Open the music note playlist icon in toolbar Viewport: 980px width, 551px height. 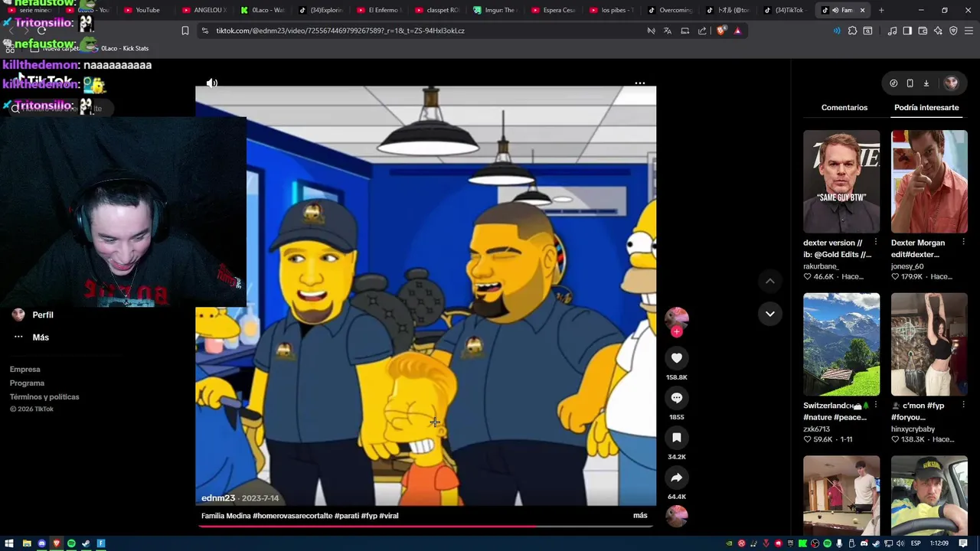coord(892,31)
